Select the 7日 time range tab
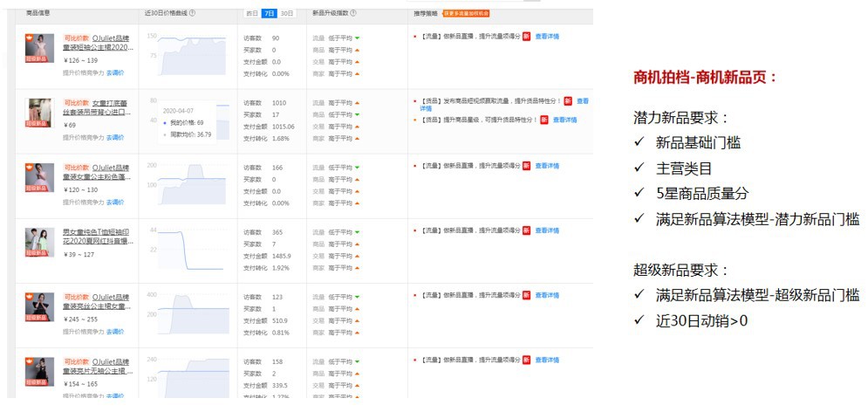The width and height of the screenshot is (868, 412). click(x=269, y=13)
